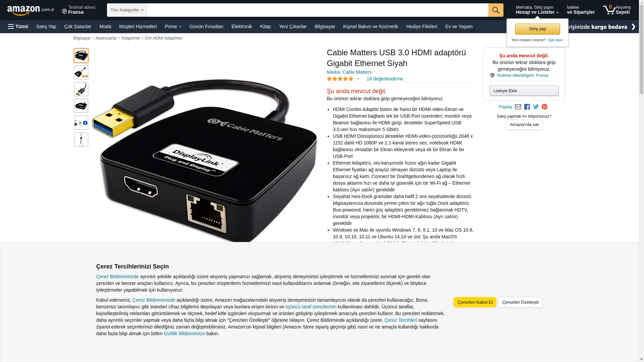Expand the Tüm Kategoriler search dropdown
Viewport: 644px width, 362px height.
tap(127, 10)
